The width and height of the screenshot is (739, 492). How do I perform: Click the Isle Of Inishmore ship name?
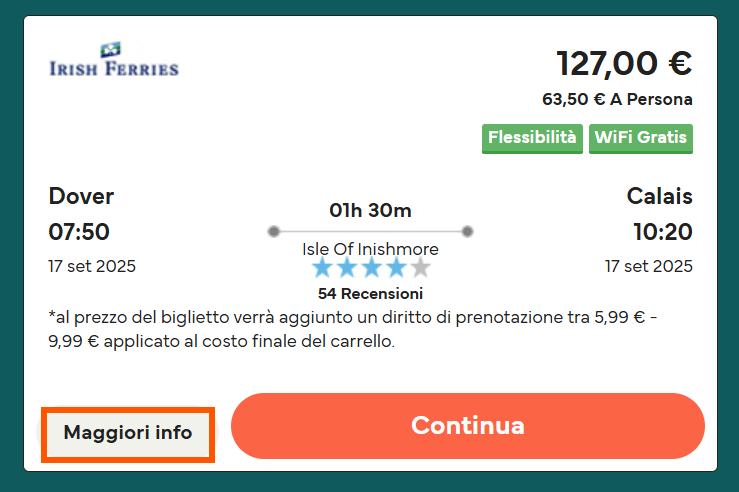tap(370, 249)
